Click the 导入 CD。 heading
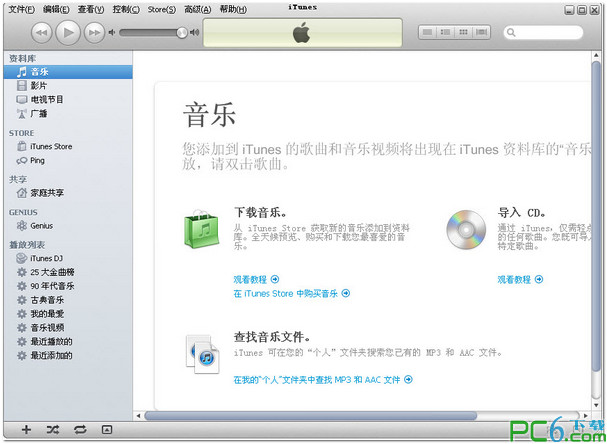The width and height of the screenshot is (607, 444). pyautogui.click(x=522, y=213)
